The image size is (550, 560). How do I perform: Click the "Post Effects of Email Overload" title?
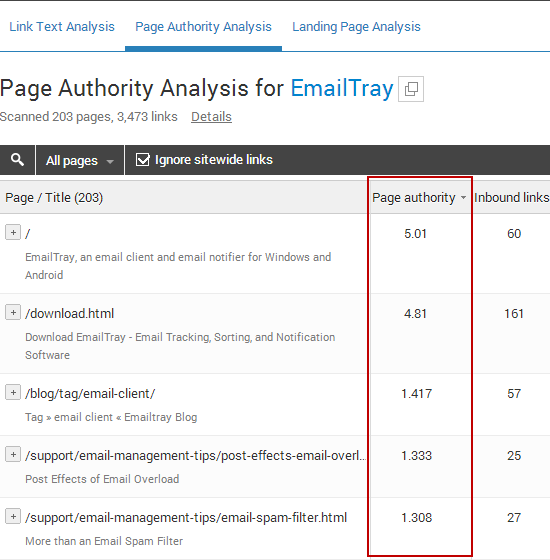click(x=102, y=479)
